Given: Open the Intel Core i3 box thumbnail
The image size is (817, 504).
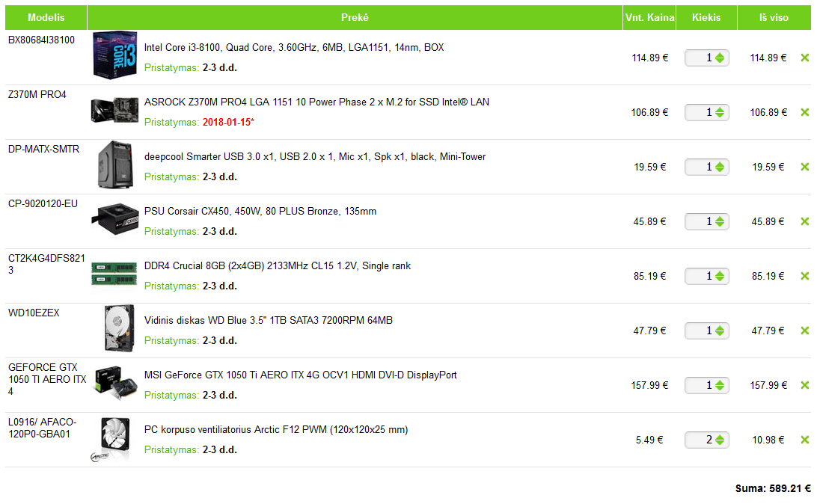Looking at the screenshot, I should pyautogui.click(x=114, y=55).
